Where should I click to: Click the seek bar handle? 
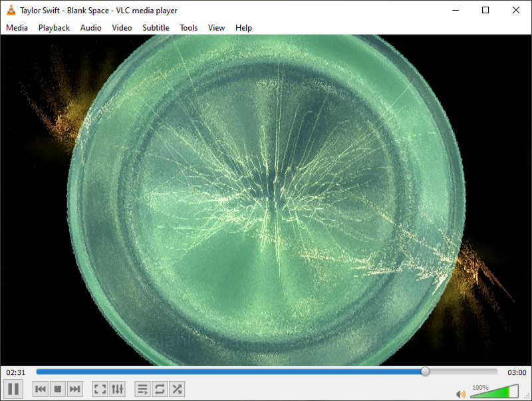pos(425,372)
